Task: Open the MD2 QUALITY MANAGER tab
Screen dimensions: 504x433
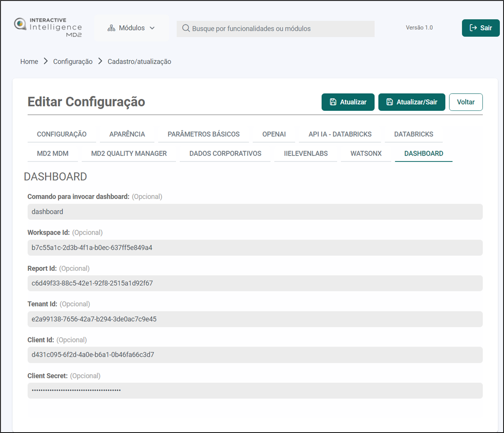Action: point(129,153)
